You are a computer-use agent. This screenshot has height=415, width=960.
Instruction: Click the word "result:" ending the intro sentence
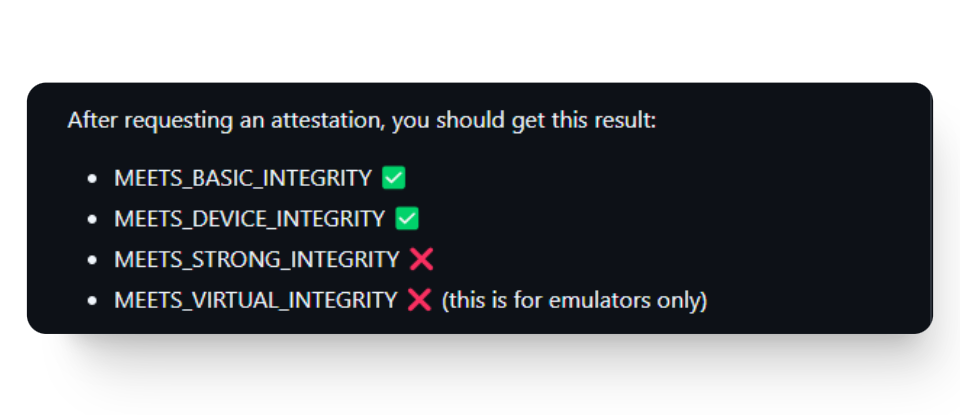coord(626,121)
